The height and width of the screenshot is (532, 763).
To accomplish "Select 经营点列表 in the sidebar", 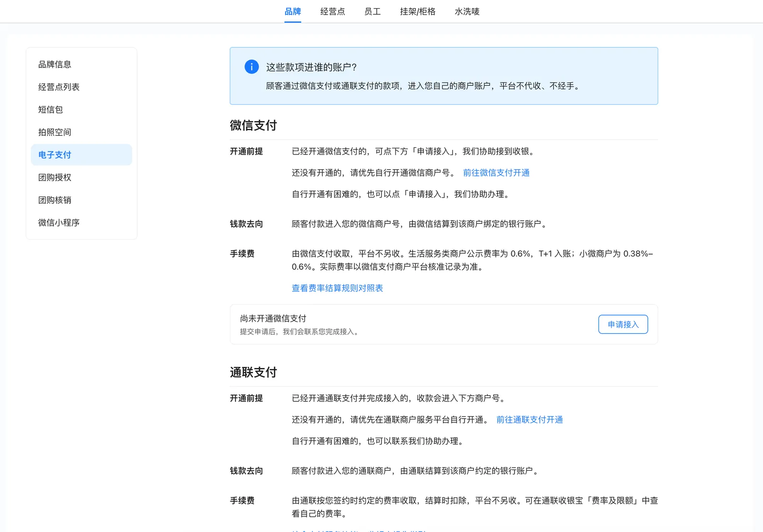I will pos(82,87).
